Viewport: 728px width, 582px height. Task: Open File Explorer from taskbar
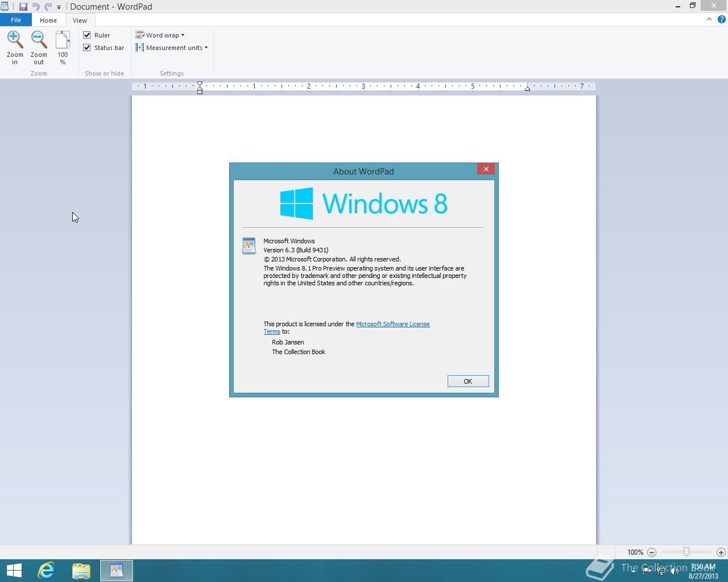81,571
